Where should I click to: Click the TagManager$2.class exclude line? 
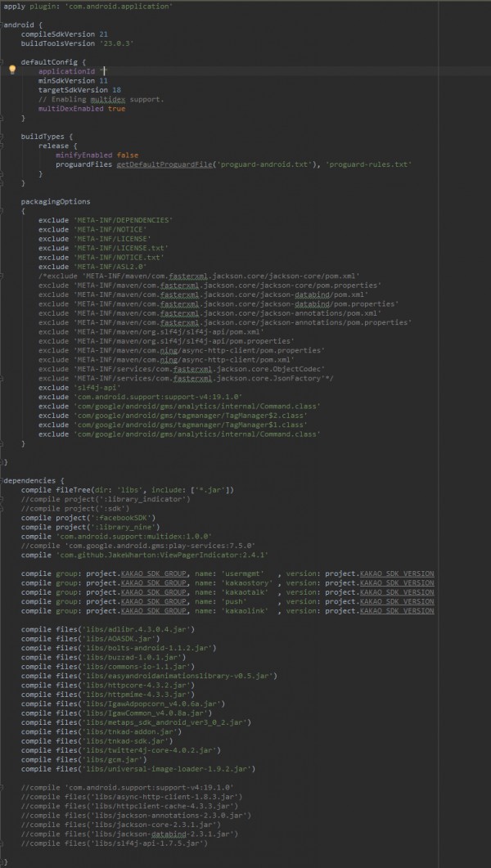pyautogui.click(x=173, y=415)
